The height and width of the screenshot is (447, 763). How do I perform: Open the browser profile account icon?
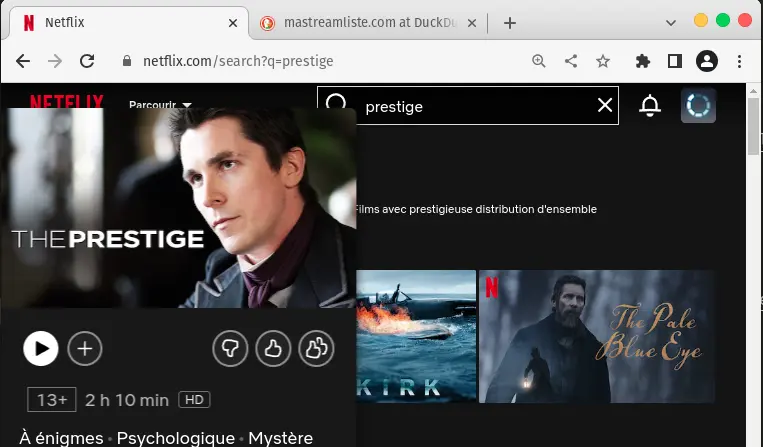point(707,61)
